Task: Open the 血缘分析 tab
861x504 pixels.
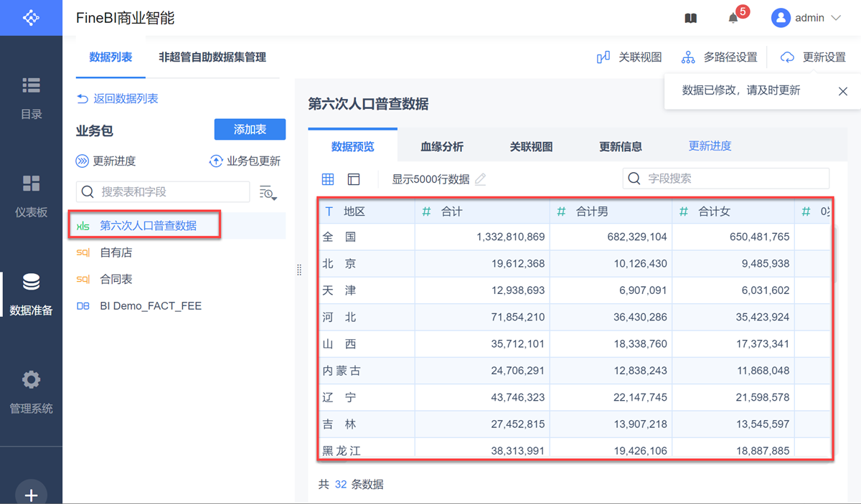Action: click(x=442, y=146)
